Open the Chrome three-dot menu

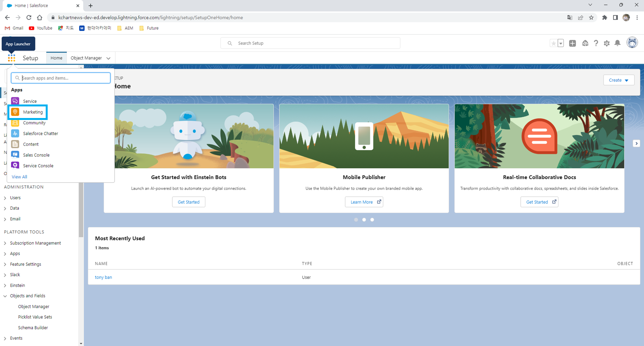click(637, 17)
